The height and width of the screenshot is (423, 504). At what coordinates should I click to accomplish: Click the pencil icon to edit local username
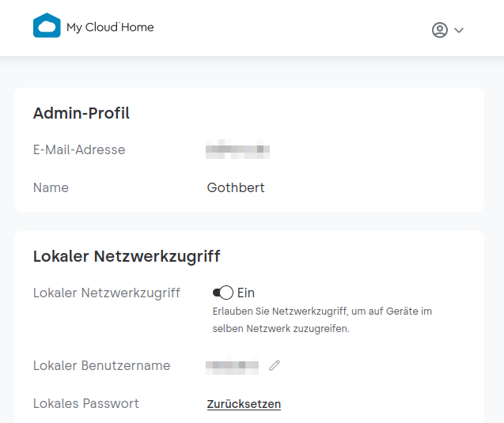coord(275,365)
